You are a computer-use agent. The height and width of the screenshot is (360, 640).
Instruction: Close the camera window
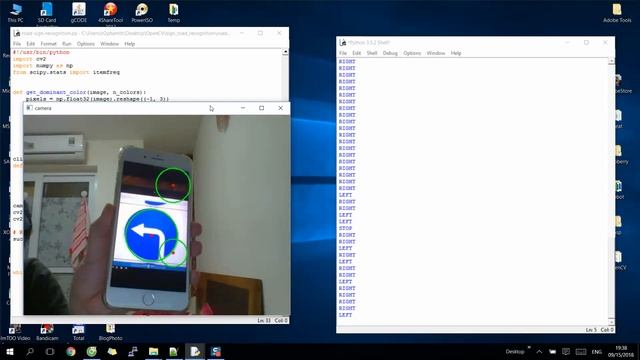point(280,108)
